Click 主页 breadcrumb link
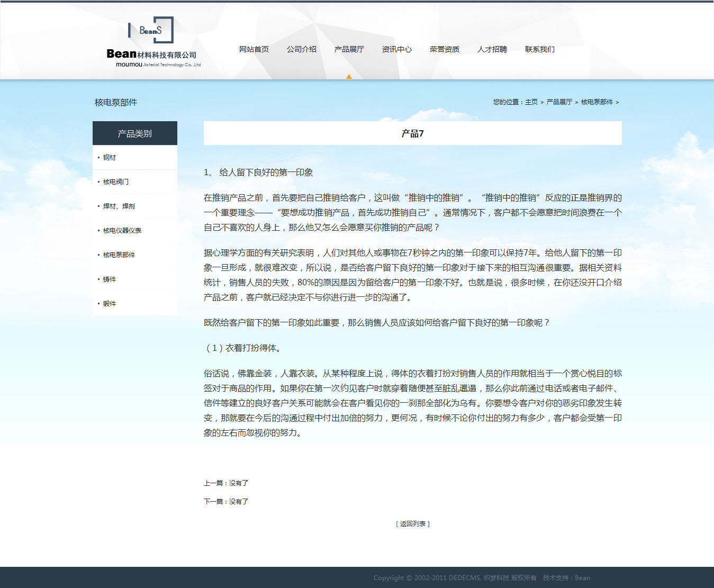 [531, 102]
